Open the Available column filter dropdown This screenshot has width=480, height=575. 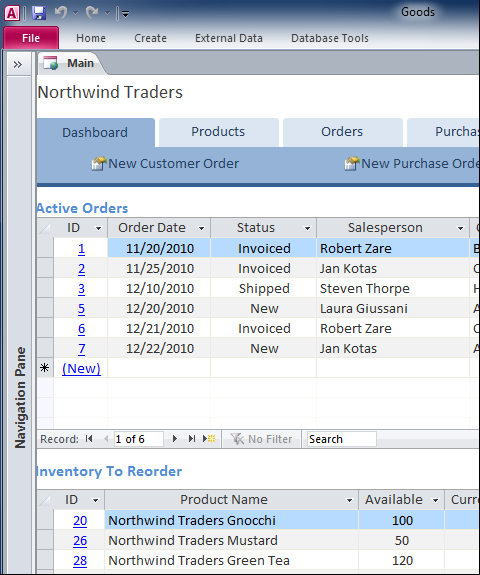point(436,501)
